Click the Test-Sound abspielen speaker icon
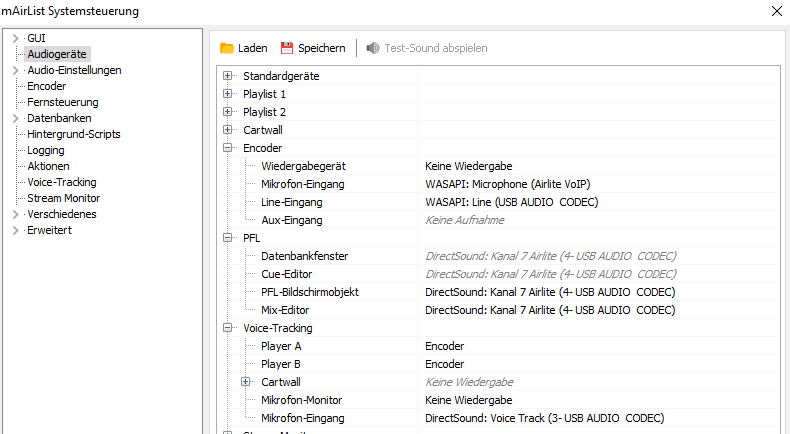The image size is (790, 434). tap(373, 48)
